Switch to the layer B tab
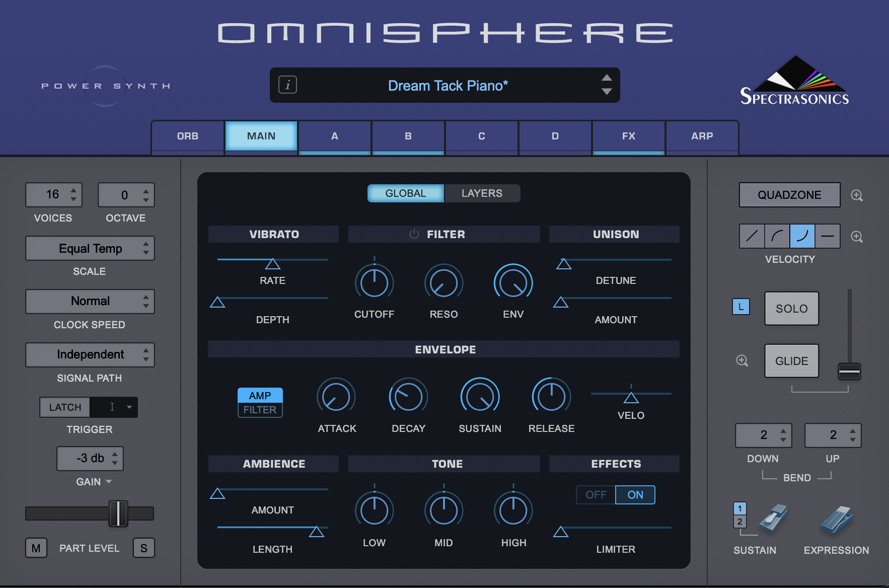 click(408, 136)
